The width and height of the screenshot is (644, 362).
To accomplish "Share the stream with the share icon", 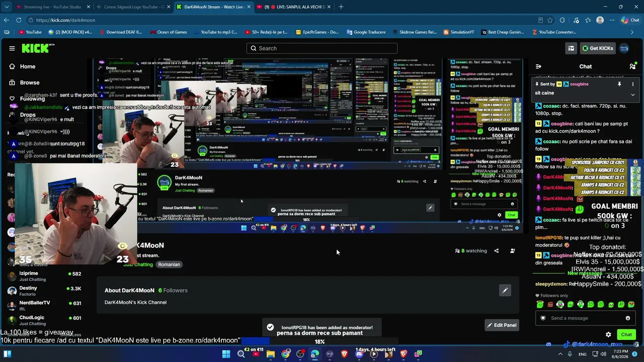I will [496, 250].
